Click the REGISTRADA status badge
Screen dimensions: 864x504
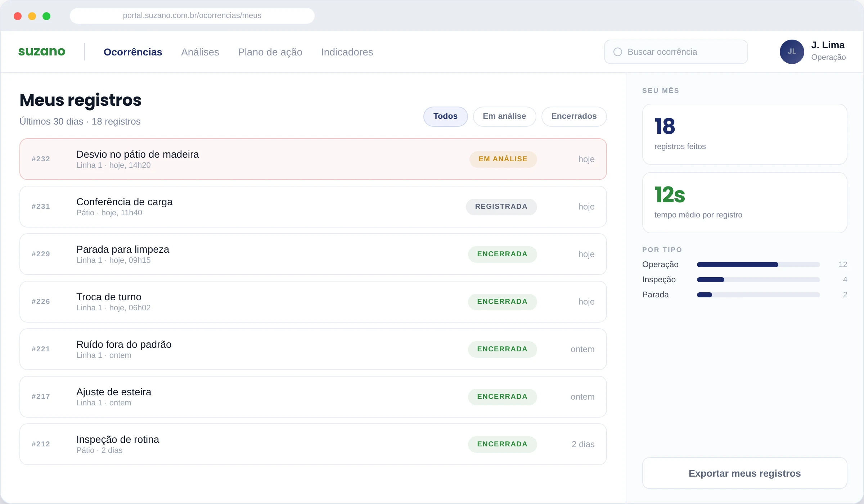[x=501, y=207]
